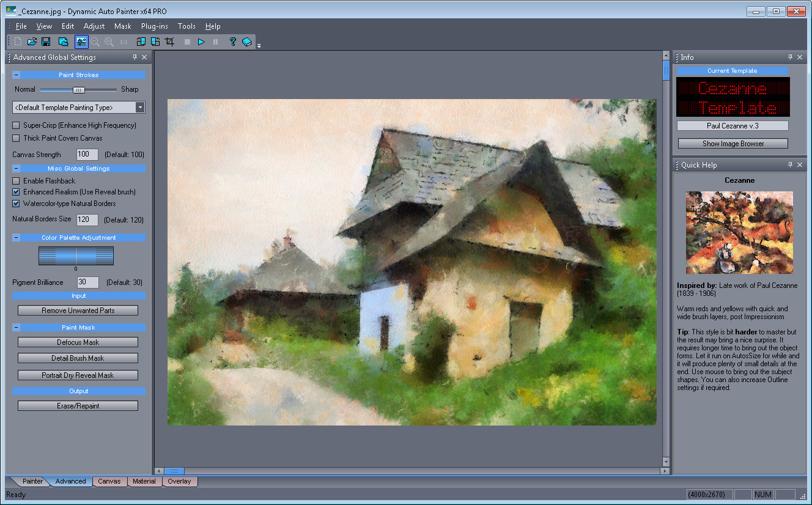Viewport: 812px width, 505px height.
Task: Click the Crop tool icon
Action: point(171,42)
